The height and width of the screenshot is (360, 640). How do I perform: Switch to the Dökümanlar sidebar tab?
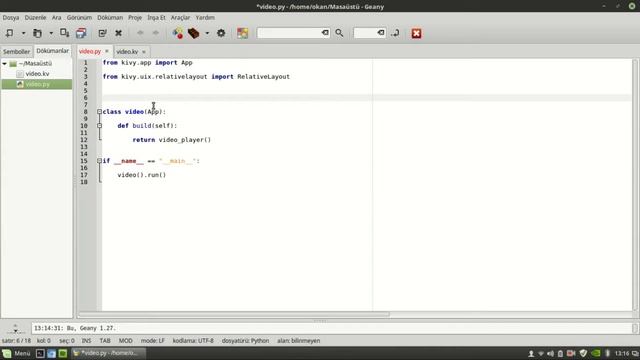tap(52, 51)
